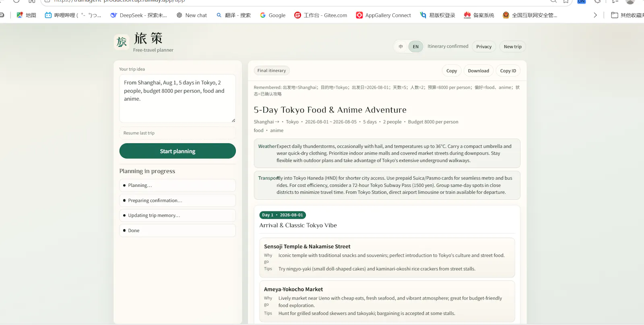
Task: Open the DeepSeek bookmark
Action: click(138, 15)
